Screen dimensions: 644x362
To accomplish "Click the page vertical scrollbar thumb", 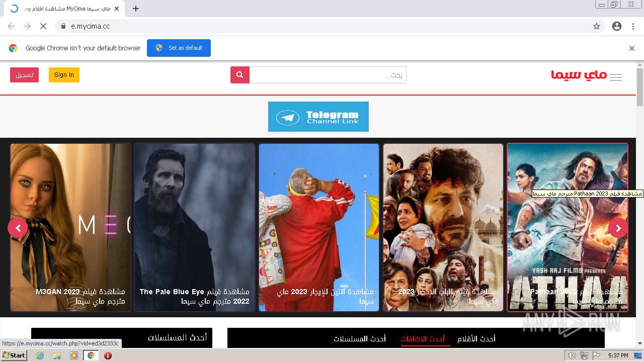I will pos(640,87).
